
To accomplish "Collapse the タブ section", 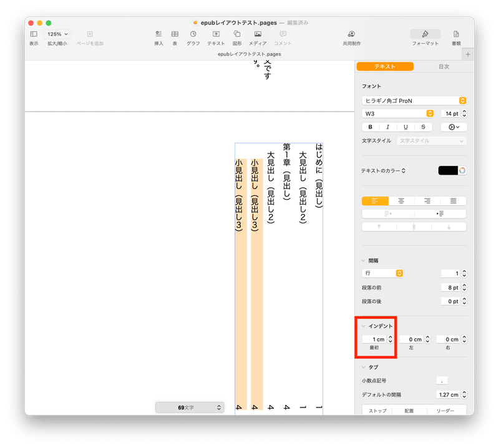I will [364, 367].
